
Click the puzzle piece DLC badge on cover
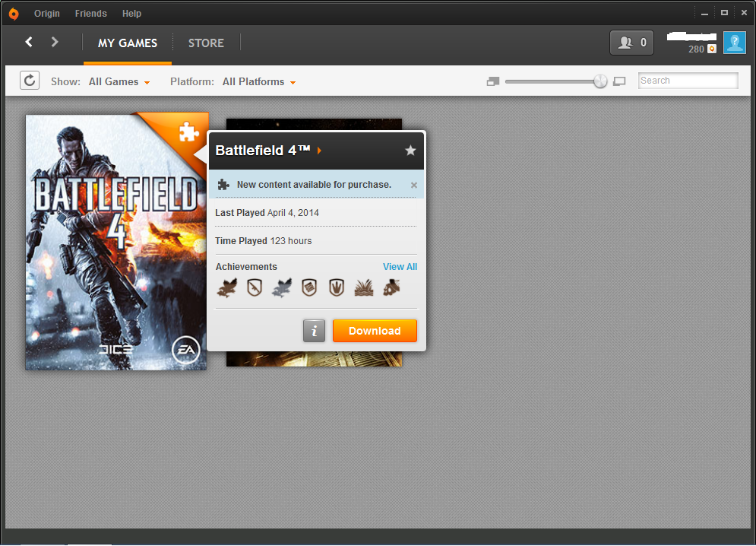pyautogui.click(x=188, y=132)
